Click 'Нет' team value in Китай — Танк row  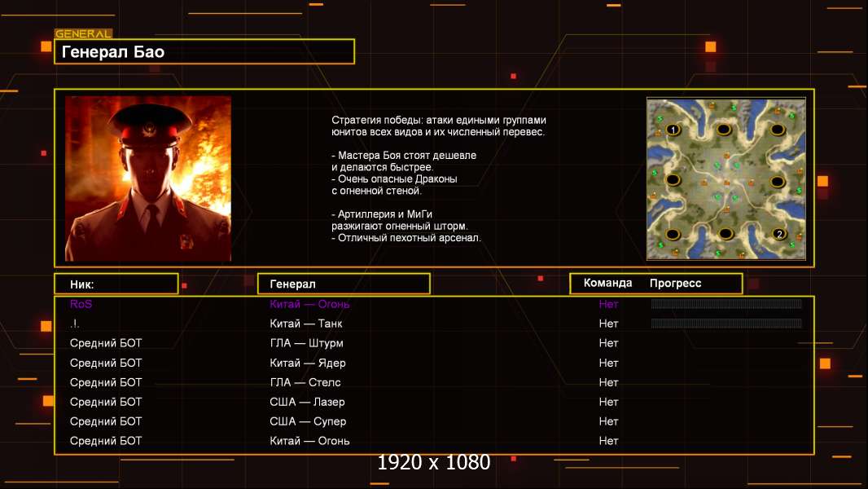(608, 324)
